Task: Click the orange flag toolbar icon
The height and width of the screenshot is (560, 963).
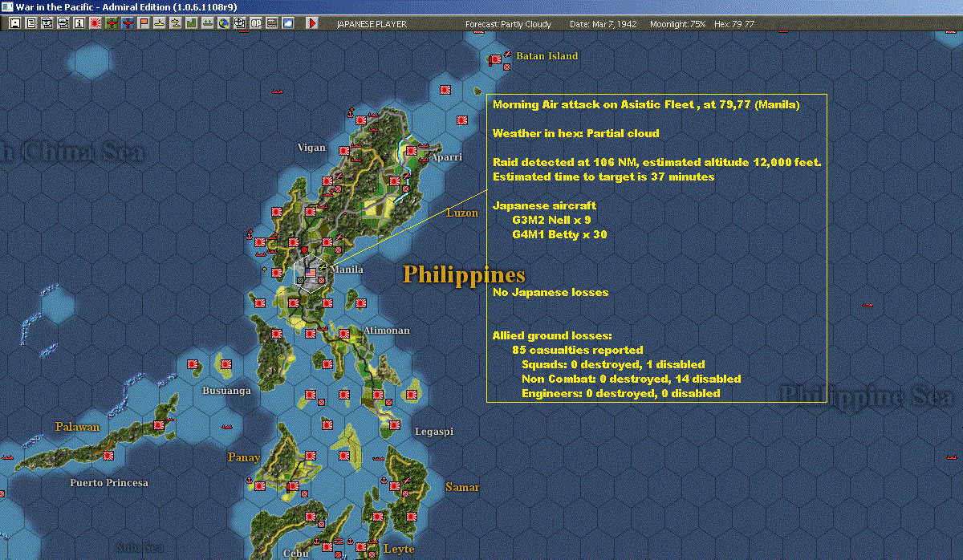Action: tap(144, 23)
